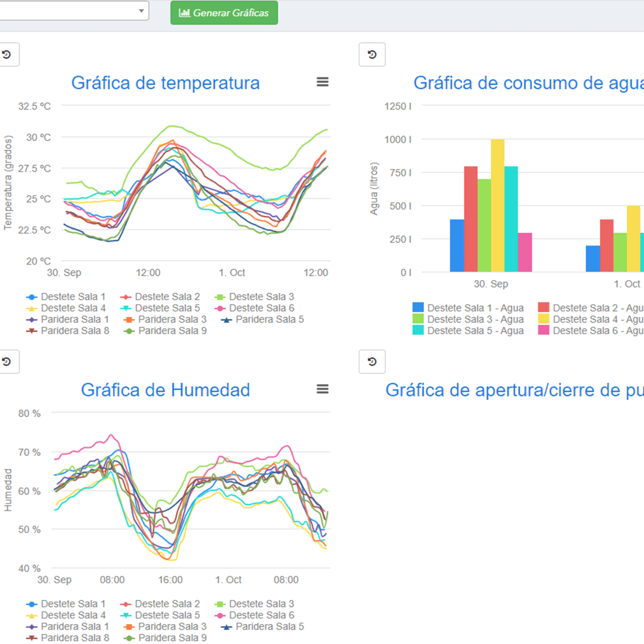Screen dimensions: 644x644
Task: Toggle Paridera Sala 1 in humidity legend
Action: tap(67, 627)
